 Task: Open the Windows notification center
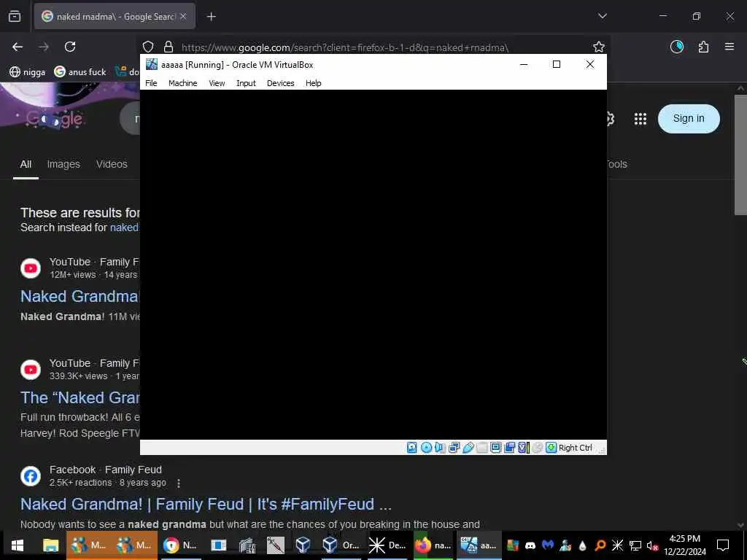tap(723, 545)
